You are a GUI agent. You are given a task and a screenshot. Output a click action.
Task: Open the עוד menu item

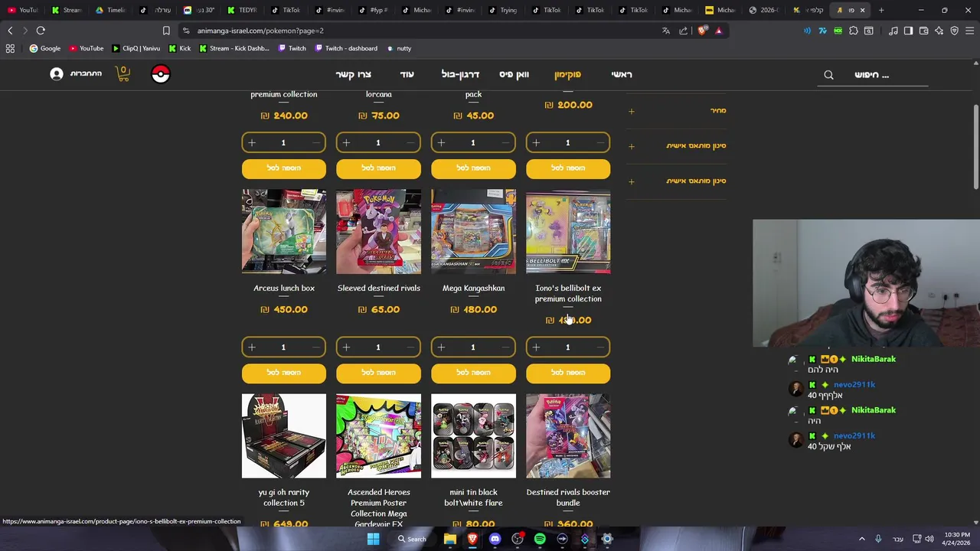point(407,74)
